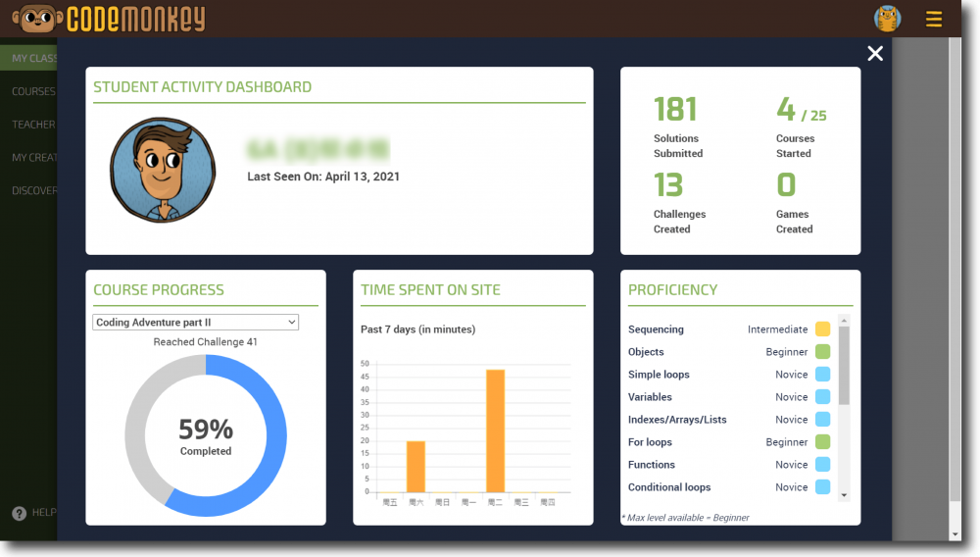
Task: Click the Proficiency heading
Action: click(672, 290)
